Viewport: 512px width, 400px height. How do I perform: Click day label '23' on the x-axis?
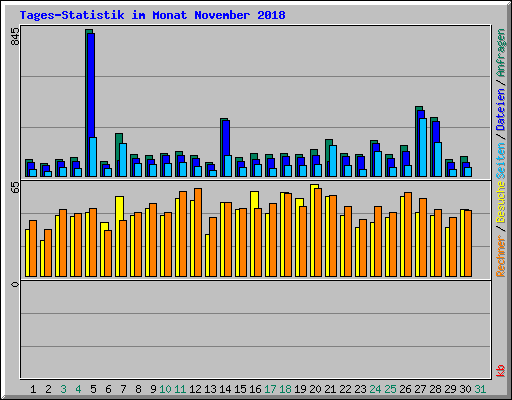pyautogui.click(x=360, y=389)
